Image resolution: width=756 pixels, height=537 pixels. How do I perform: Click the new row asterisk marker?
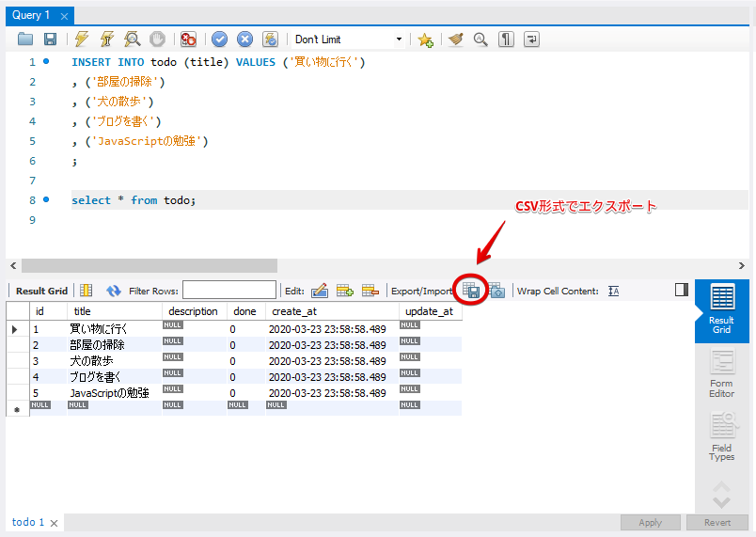click(17, 409)
